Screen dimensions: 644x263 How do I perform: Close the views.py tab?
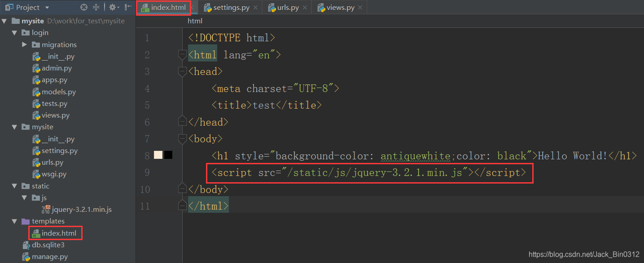pos(360,8)
